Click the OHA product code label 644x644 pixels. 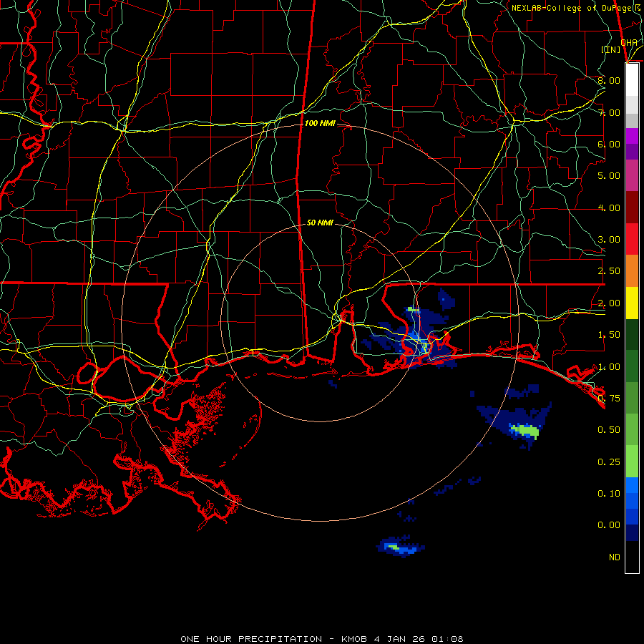[x=629, y=42]
